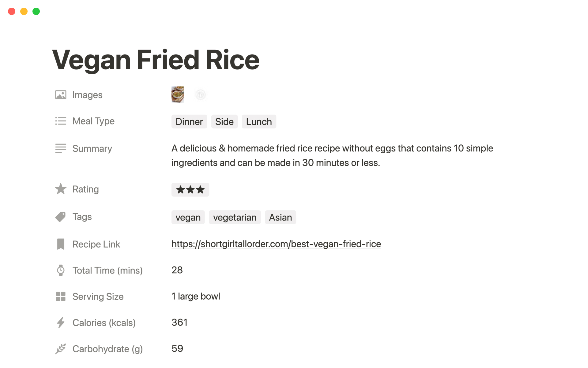The height and width of the screenshot is (368, 588).
Task: Click the Carbohydrate wheat icon
Action: pyautogui.click(x=61, y=349)
